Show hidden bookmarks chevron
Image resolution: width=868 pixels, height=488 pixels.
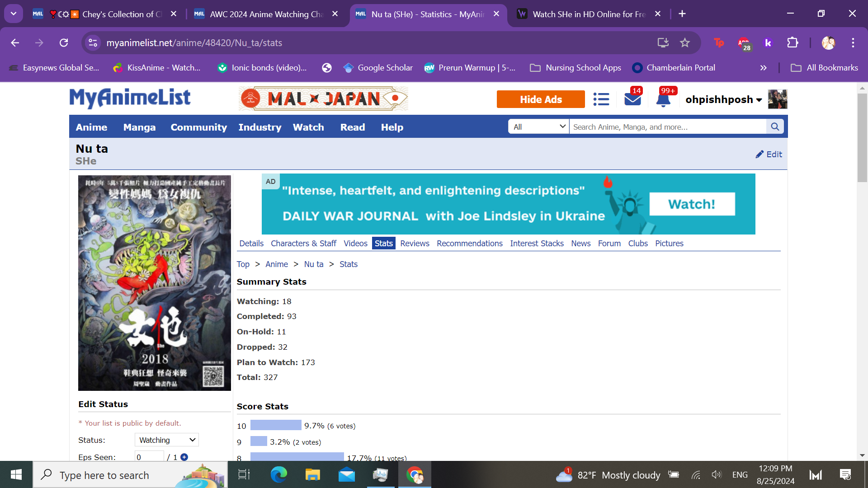point(763,68)
